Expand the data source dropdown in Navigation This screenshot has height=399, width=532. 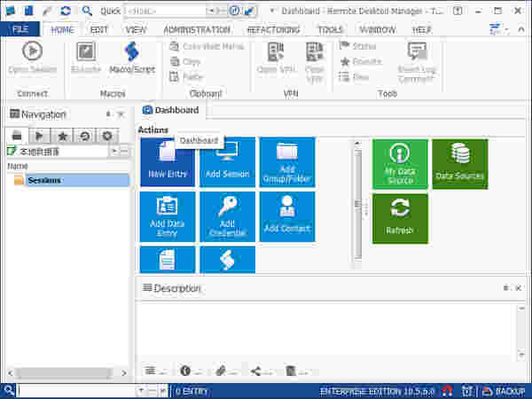point(113,152)
